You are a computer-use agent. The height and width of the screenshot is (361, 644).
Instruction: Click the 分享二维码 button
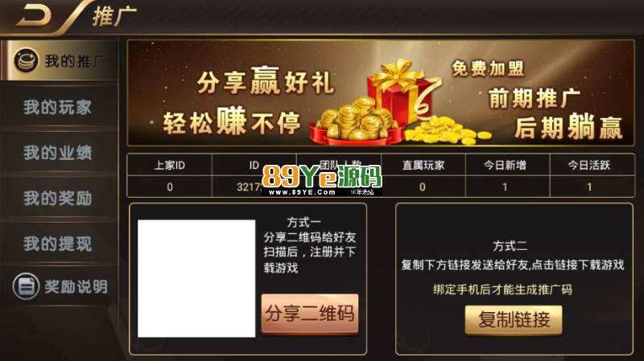(x=310, y=314)
